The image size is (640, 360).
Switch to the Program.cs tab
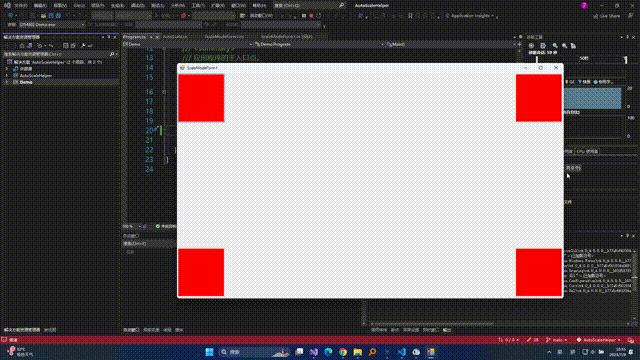(x=135, y=37)
